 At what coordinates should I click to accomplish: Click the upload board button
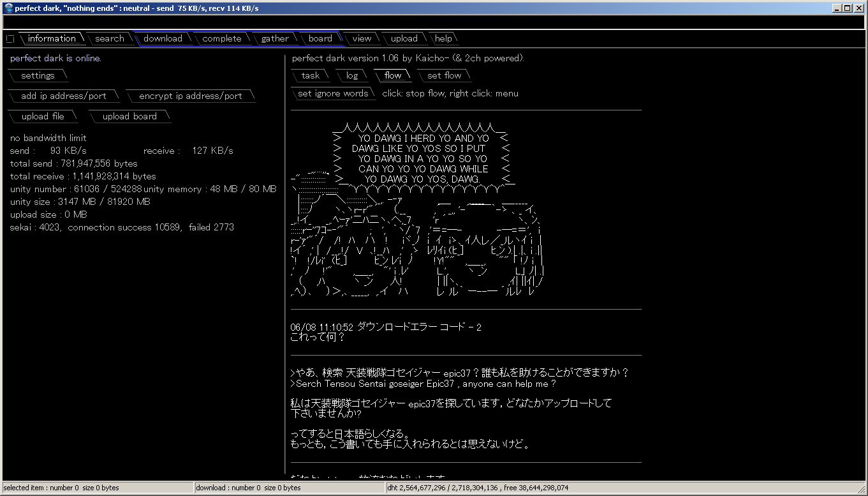pos(129,116)
